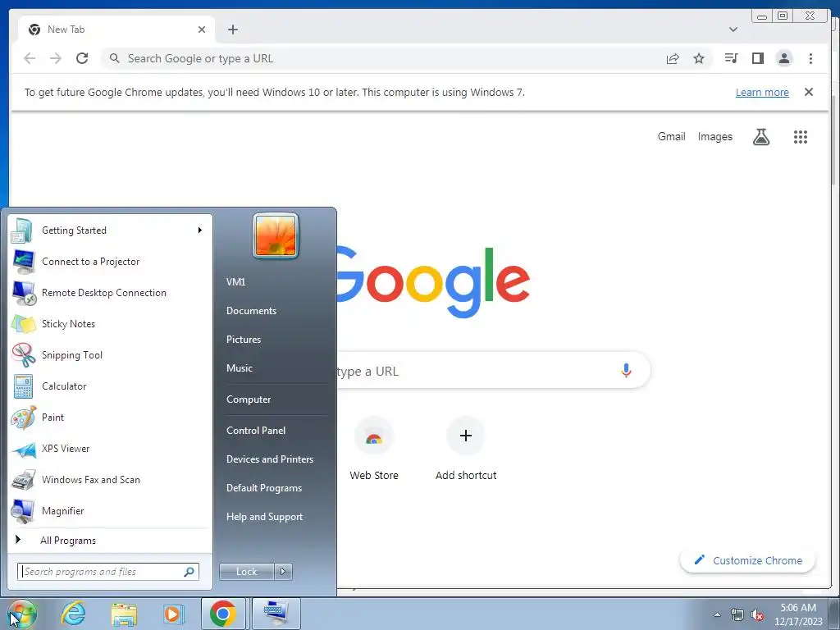This screenshot has width=840, height=630.
Task: Open Remote Desktop Connection
Action: coord(110,293)
